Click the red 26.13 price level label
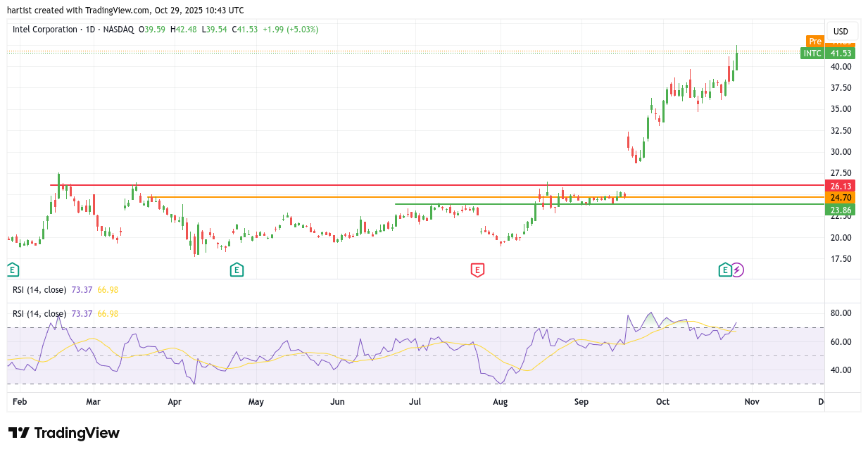This screenshot has width=868, height=454. pyautogui.click(x=841, y=186)
